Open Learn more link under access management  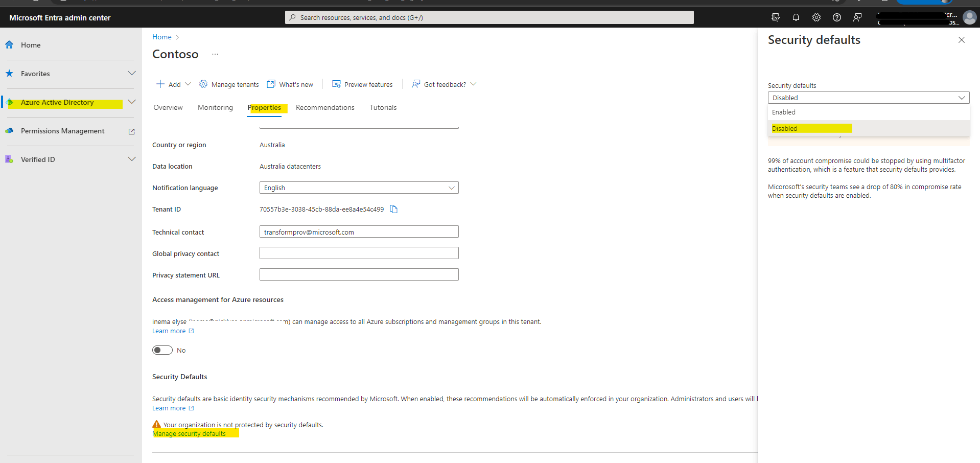coord(173,331)
